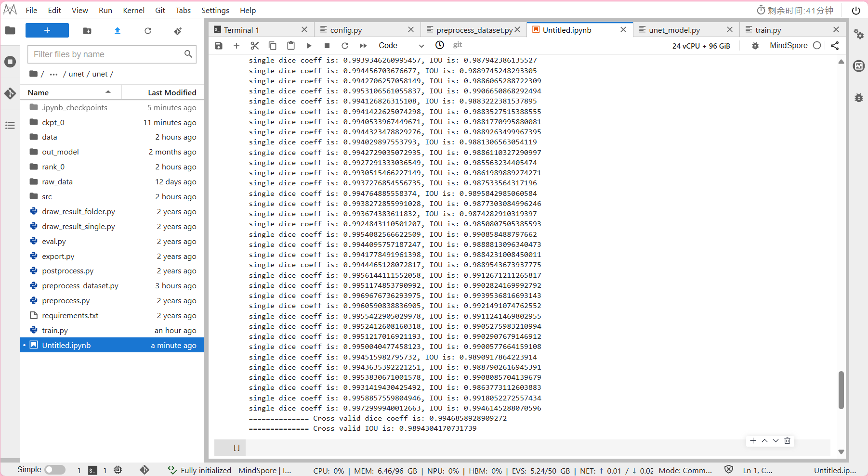The height and width of the screenshot is (476, 868).
Task: Insert cell below using cell toolbar plus
Action: click(x=753, y=441)
